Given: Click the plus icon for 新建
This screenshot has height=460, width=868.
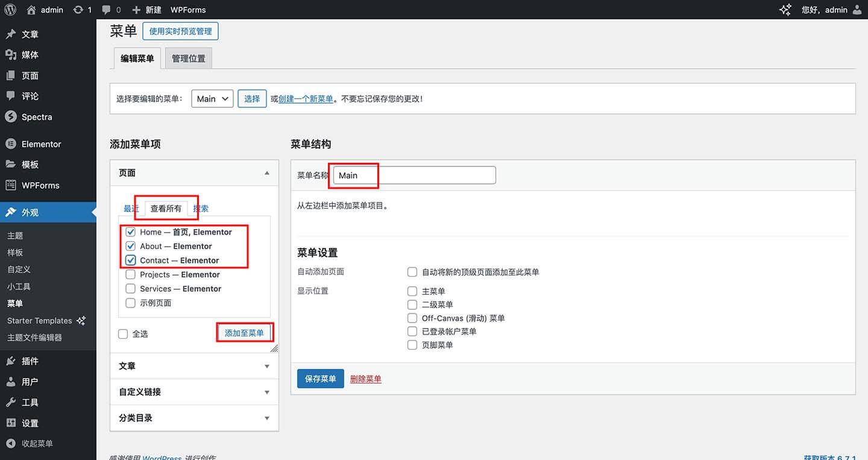Looking at the screenshot, I should point(136,10).
